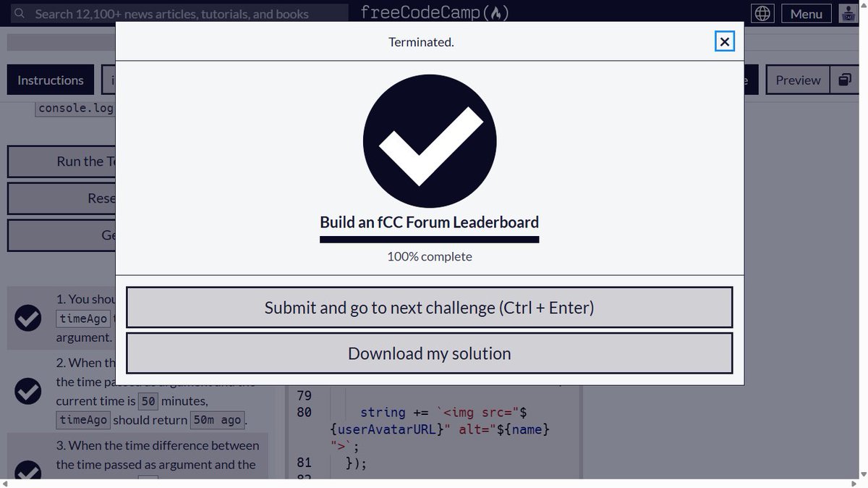Viewport: 868px width, 488px height.
Task: Click the large completion checkmark icon
Action: click(x=430, y=140)
